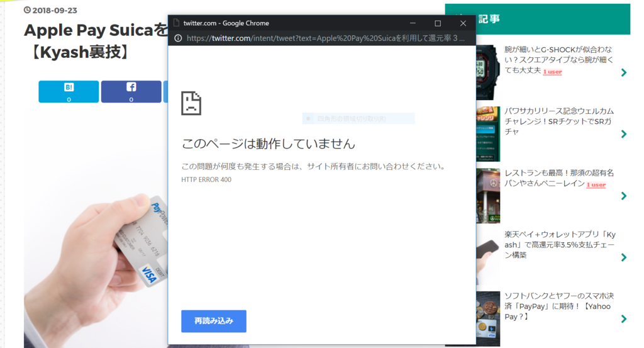This screenshot has width=644, height=348.
Task: Click chevron beside ペニーレイン article
Action: pos(624,196)
